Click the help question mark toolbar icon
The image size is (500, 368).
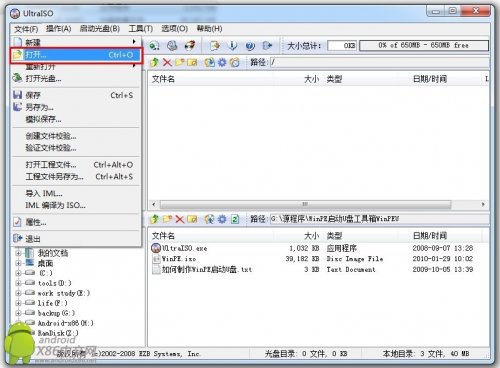250,46
